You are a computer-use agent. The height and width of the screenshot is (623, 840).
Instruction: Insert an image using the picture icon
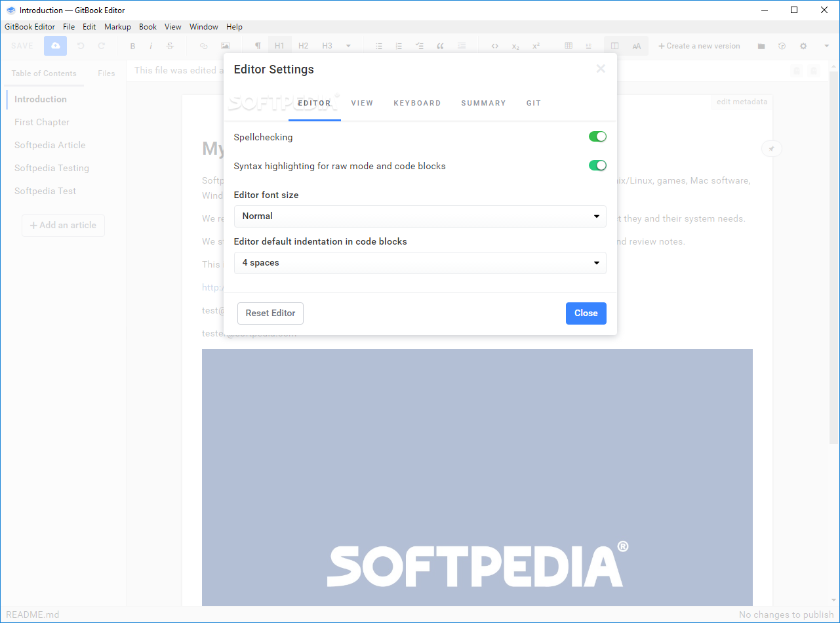pyautogui.click(x=225, y=46)
